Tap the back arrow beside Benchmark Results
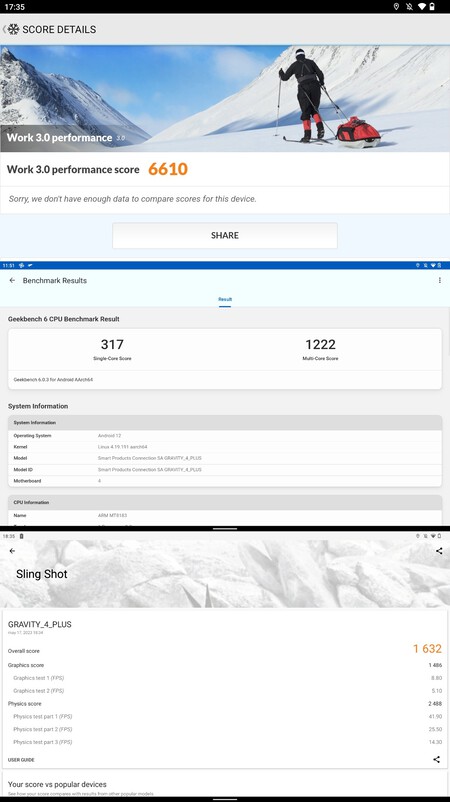Screen dimensions: 450x802 pyautogui.click(x=12, y=280)
